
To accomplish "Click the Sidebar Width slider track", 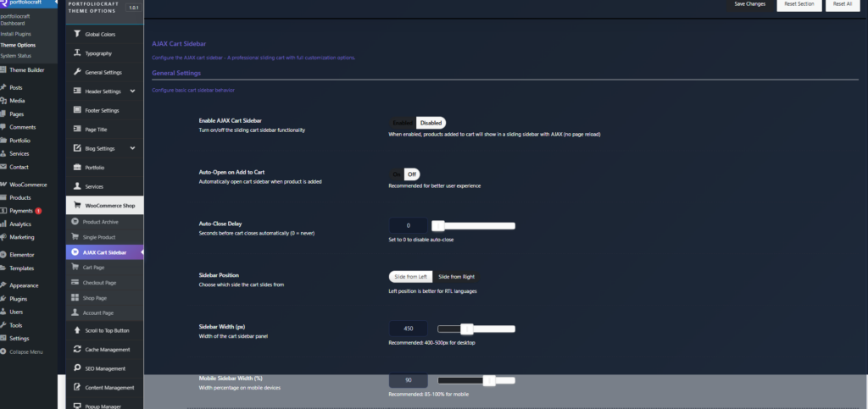I will point(492,329).
